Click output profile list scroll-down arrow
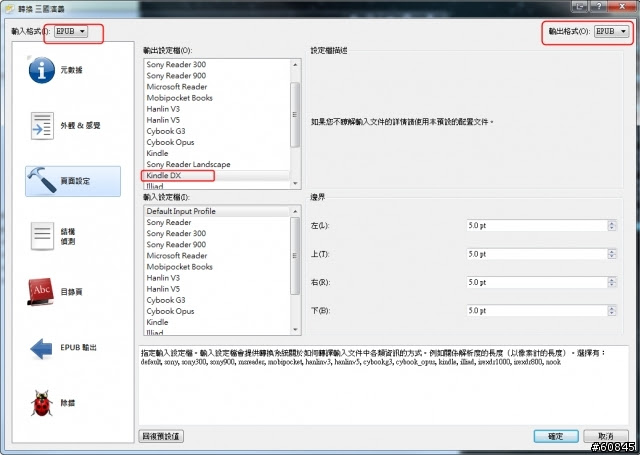Image resolution: width=640 pixels, height=455 pixels. pos(295,184)
